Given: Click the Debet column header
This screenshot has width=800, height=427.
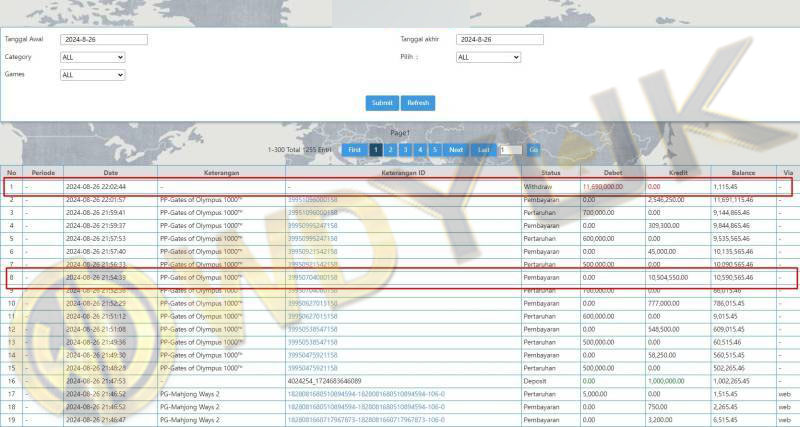Looking at the screenshot, I should point(613,173).
